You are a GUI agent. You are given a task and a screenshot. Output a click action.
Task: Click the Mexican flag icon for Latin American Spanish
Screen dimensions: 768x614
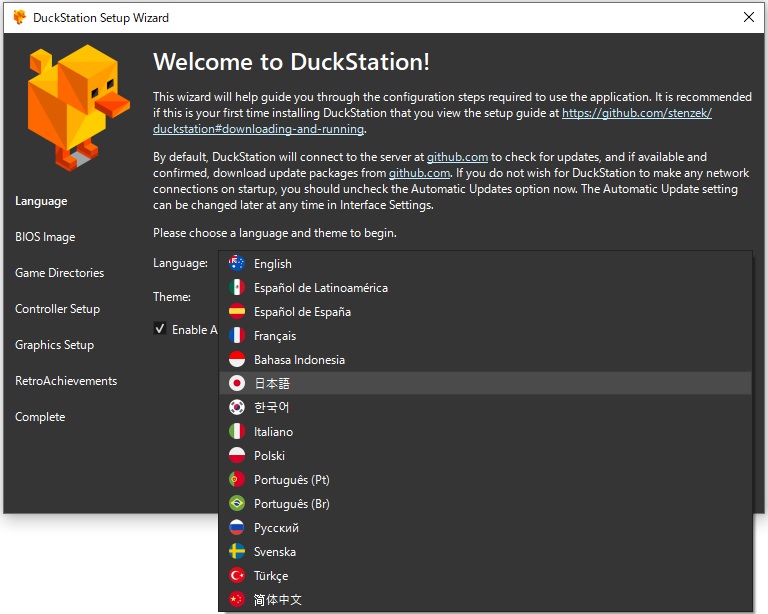click(x=237, y=287)
